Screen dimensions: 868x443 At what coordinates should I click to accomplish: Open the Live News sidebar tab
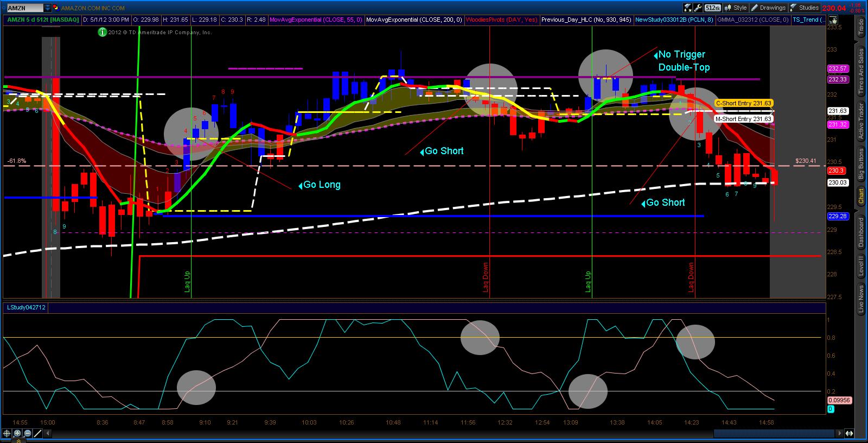point(861,299)
